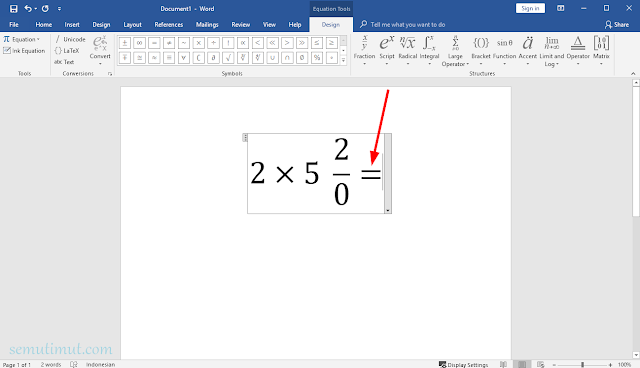Switch to Web Layout view
Viewport: 640px width, 368px height.
click(541, 364)
